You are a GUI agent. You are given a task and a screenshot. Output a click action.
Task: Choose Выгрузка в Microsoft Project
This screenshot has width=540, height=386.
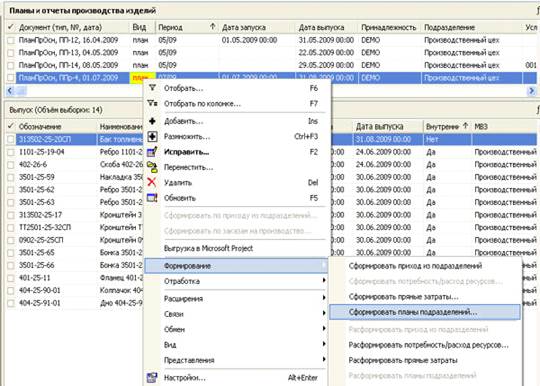(208, 248)
